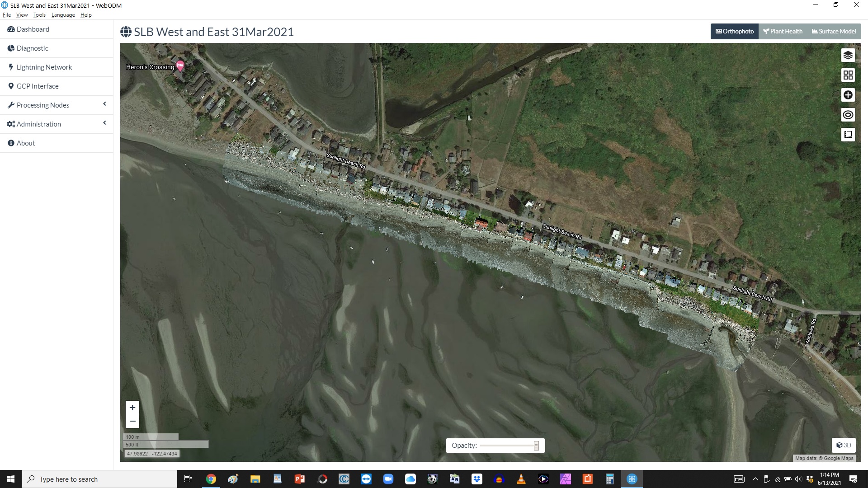Enable the 3D view mode
868x488 pixels.
pyautogui.click(x=844, y=445)
